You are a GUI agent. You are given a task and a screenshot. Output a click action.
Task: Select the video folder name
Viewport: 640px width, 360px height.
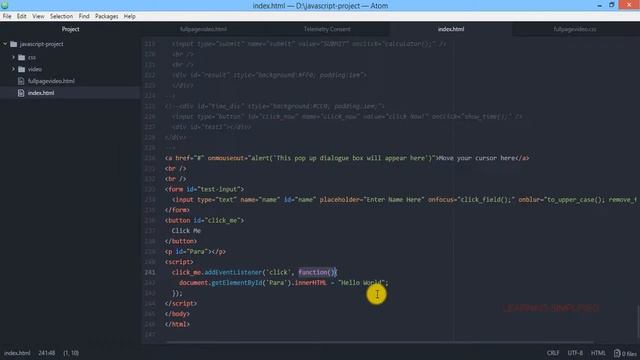click(35, 69)
